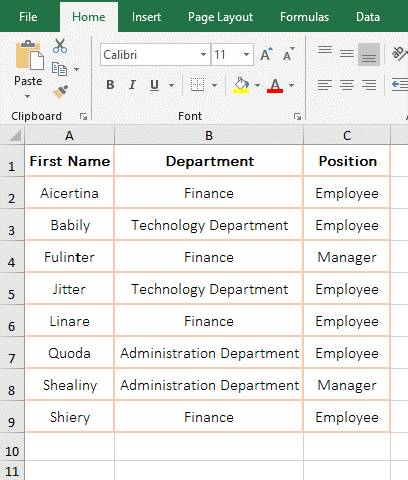Select column C header
This screenshot has width=408, height=480.
(347, 136)
